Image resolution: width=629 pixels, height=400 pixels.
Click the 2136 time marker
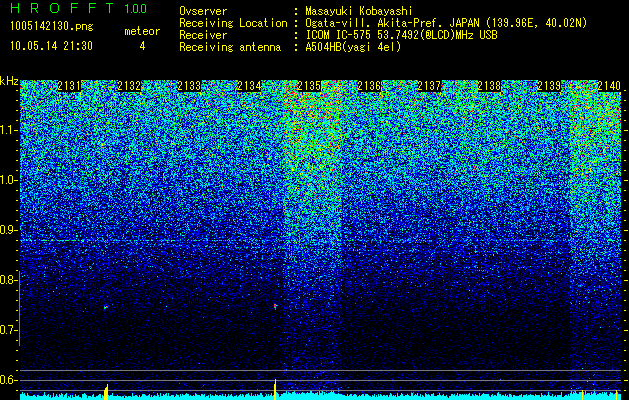point(369,86)
